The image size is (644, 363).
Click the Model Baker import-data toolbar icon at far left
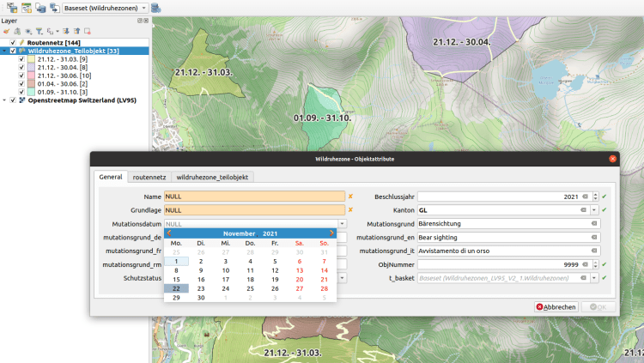coord(12,8)
